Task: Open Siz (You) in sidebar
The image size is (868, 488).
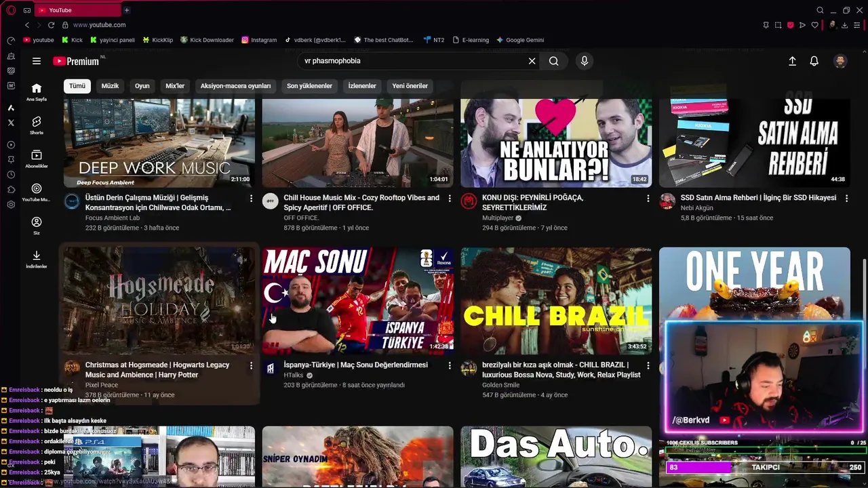Action: point(37,226)
